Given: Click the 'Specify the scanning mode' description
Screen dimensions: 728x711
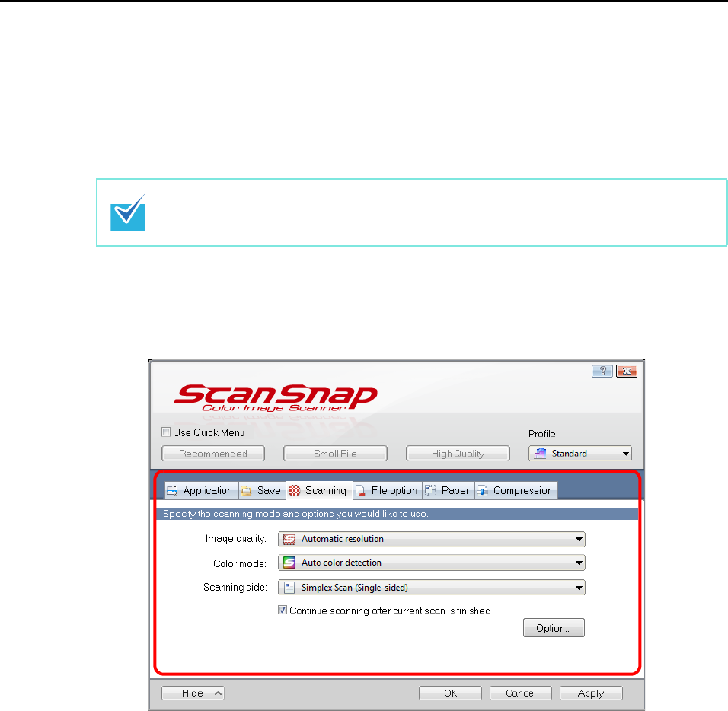Looking at the screenshot, I should (295, 514).
